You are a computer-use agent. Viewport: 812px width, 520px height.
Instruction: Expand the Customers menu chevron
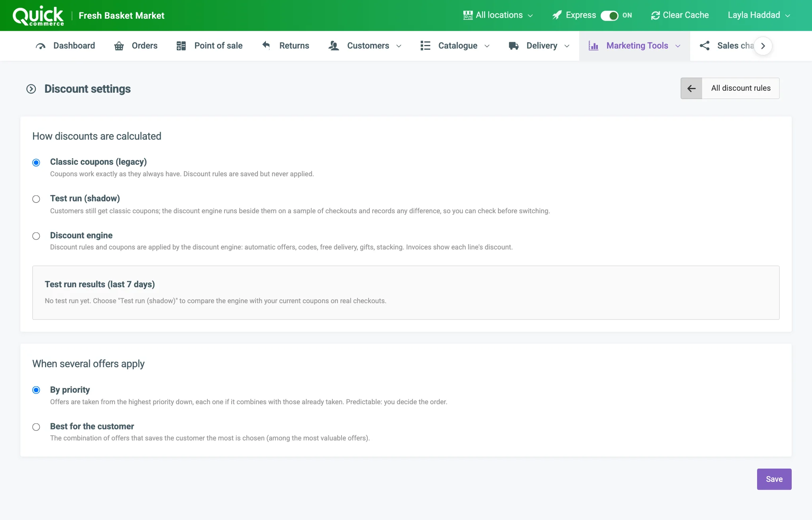[x=399, y=46]
